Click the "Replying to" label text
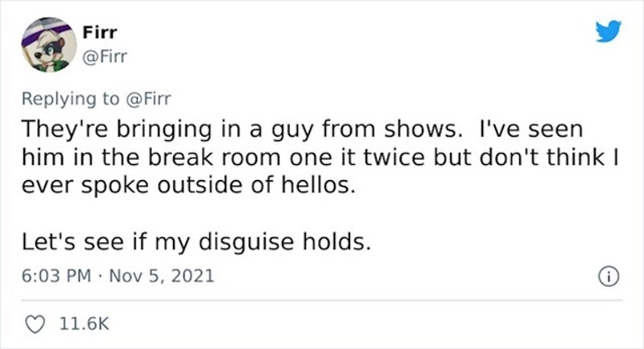644x349 pixels. click(x=67, y=96)
